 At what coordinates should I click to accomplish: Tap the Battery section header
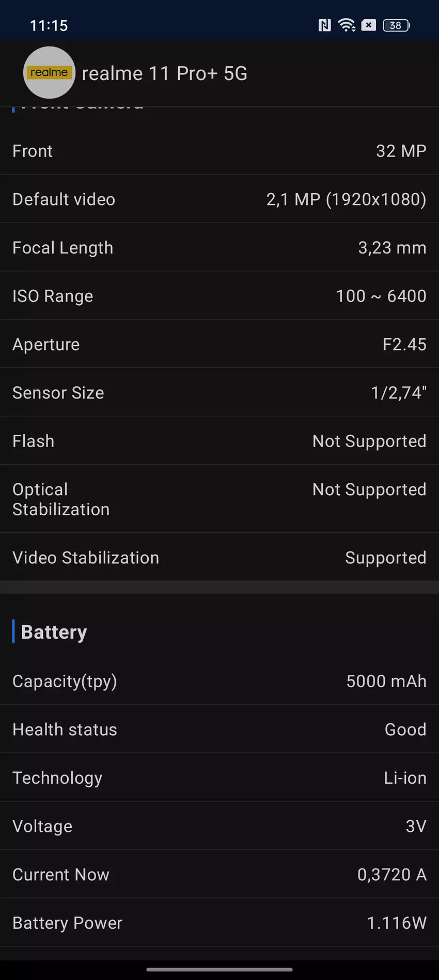click(54, 632)
